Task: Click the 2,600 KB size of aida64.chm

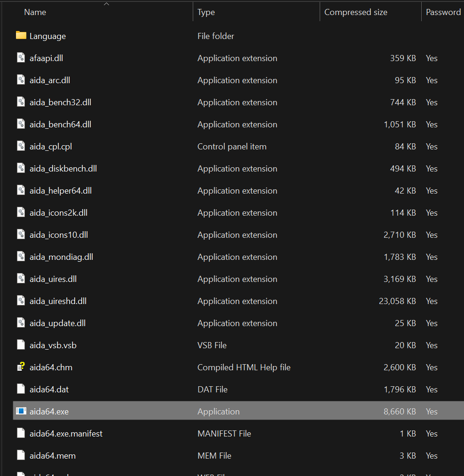Action: (x=400, y=367)
